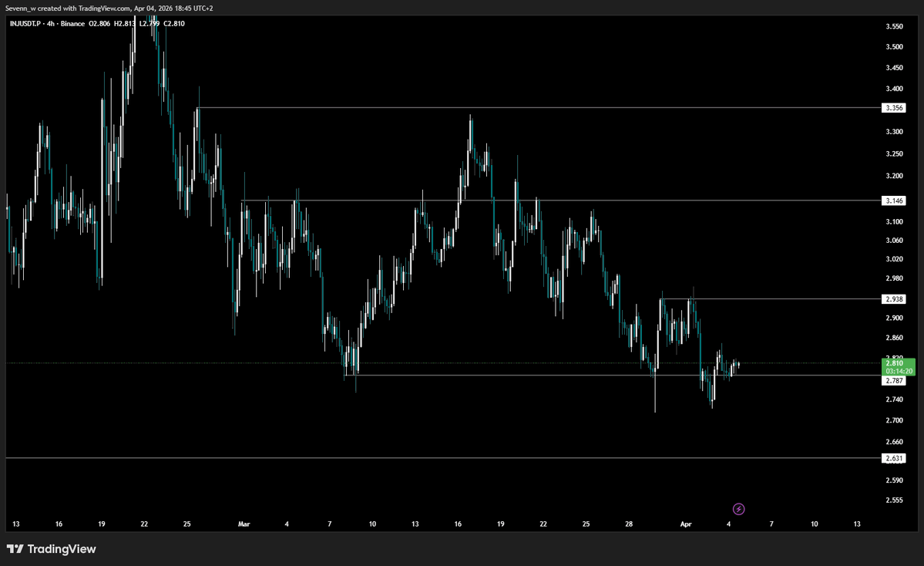
Task: Select the 2.787 price level label
Action: click(x=894, y=381)
